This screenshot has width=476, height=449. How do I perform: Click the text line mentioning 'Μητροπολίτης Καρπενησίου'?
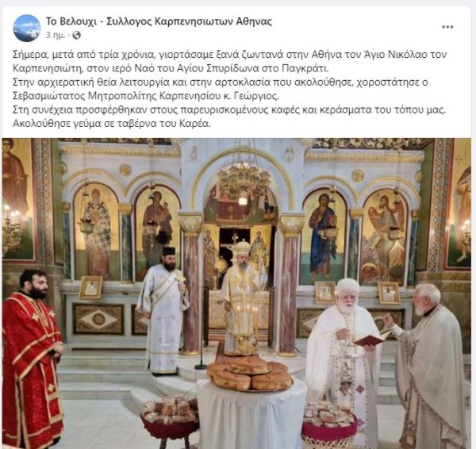point(146,96)
